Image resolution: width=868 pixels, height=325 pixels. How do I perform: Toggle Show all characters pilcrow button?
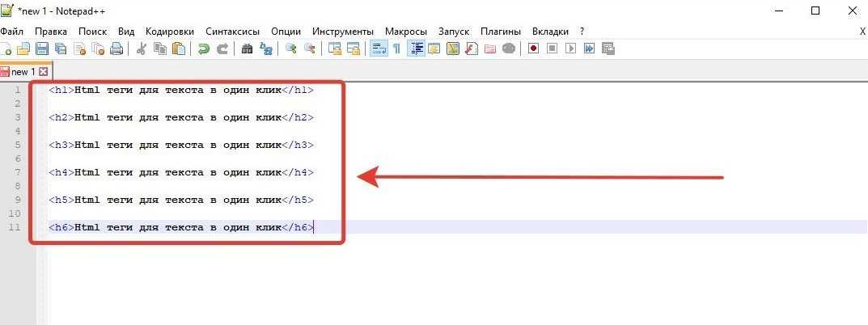396,49
